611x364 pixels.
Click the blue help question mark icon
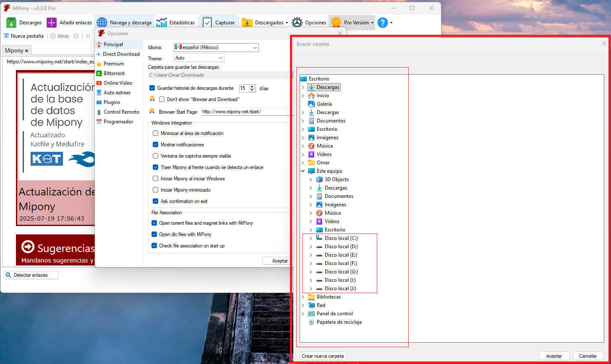coord(382,23)
